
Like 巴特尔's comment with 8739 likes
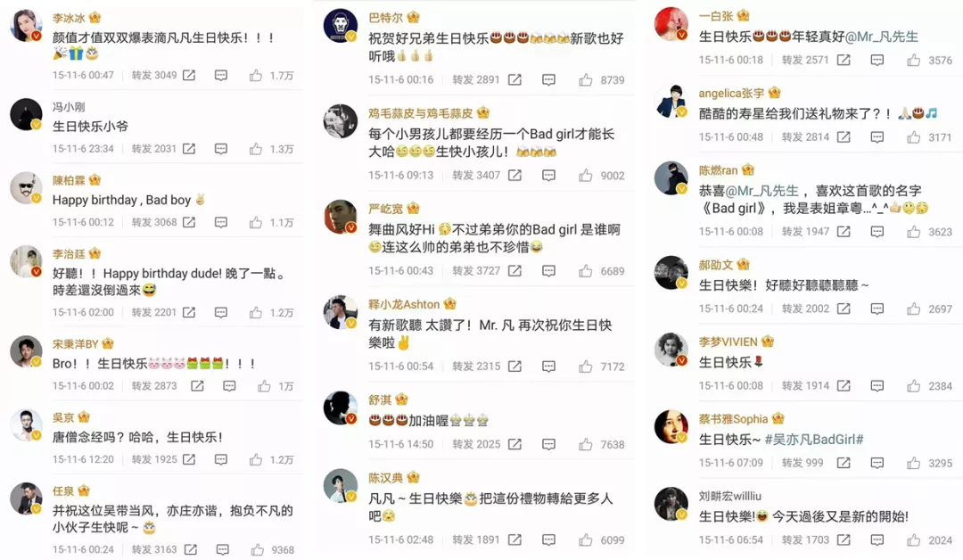pos(585,80)
